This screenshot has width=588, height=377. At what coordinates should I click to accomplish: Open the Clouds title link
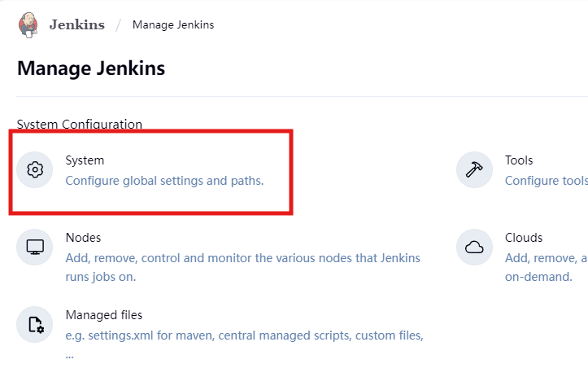point(524,238)
